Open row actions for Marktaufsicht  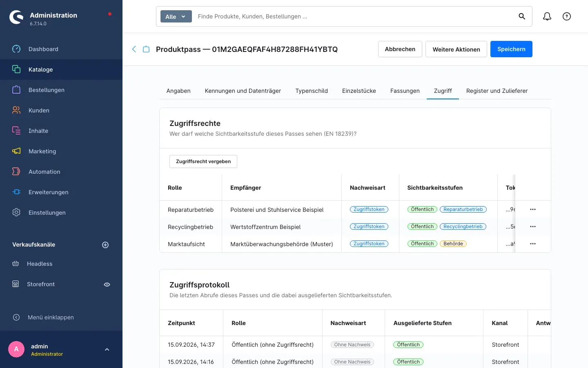coord(533,244)
